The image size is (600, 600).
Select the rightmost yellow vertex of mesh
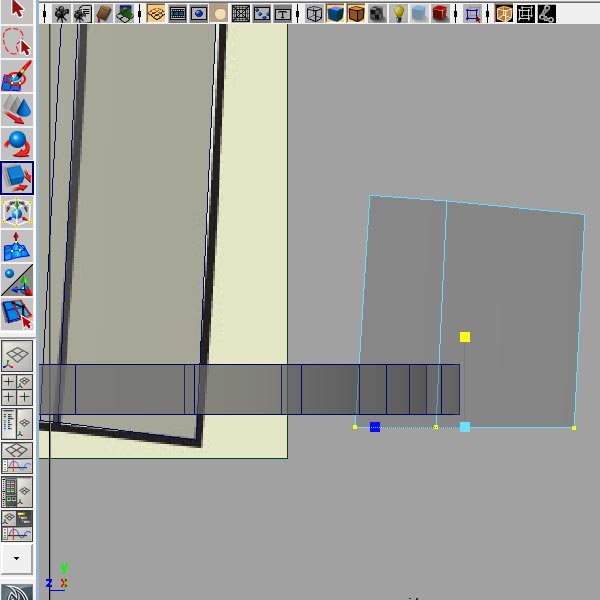tap(574, 428)
